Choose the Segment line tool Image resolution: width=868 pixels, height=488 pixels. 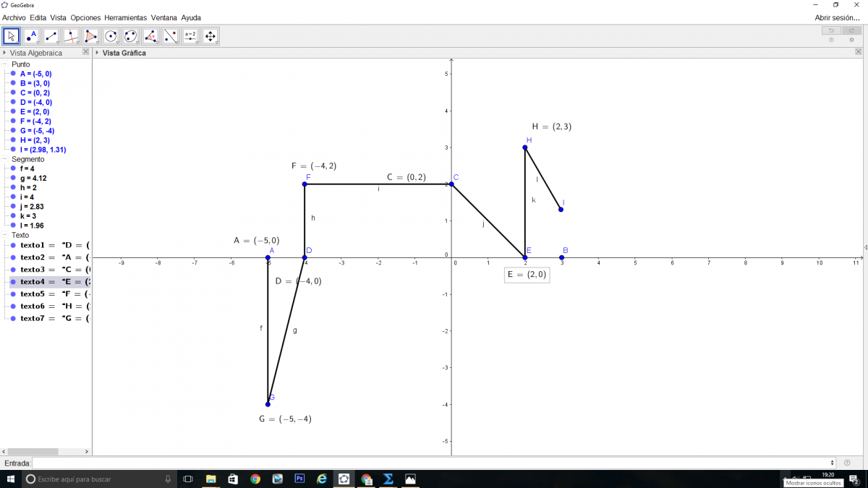[51, 35]
